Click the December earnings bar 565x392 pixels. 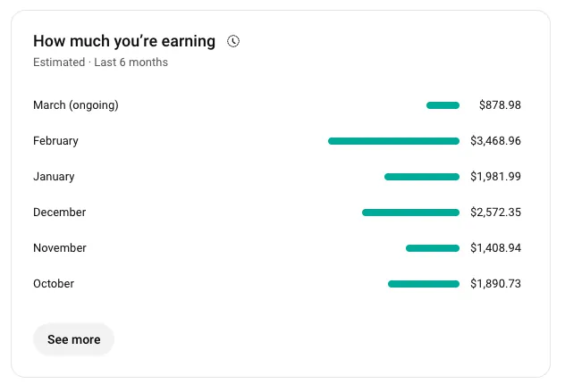(x=410, y=213)
